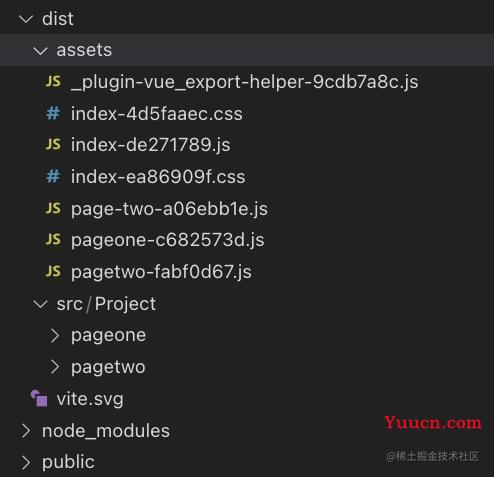Click JS icon beside pagetwo-fabf0d67.js

tap(53, 272)
